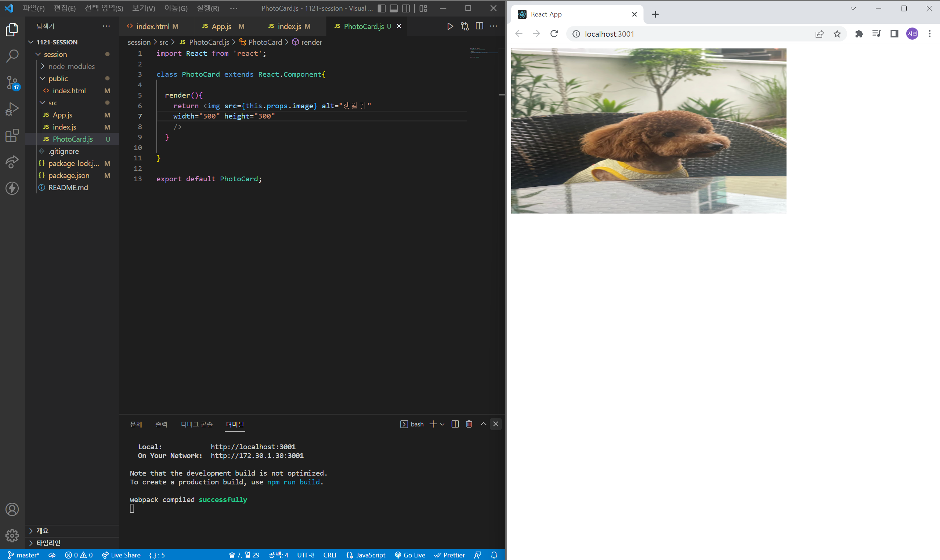
Task: Split the editor to the right
Action: point(479,26)
